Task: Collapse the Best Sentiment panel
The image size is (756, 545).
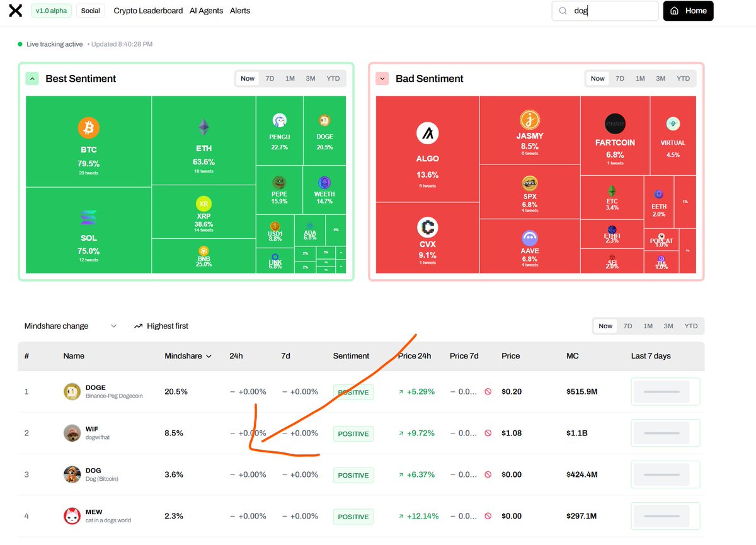Action: click(x=32, y=79)
